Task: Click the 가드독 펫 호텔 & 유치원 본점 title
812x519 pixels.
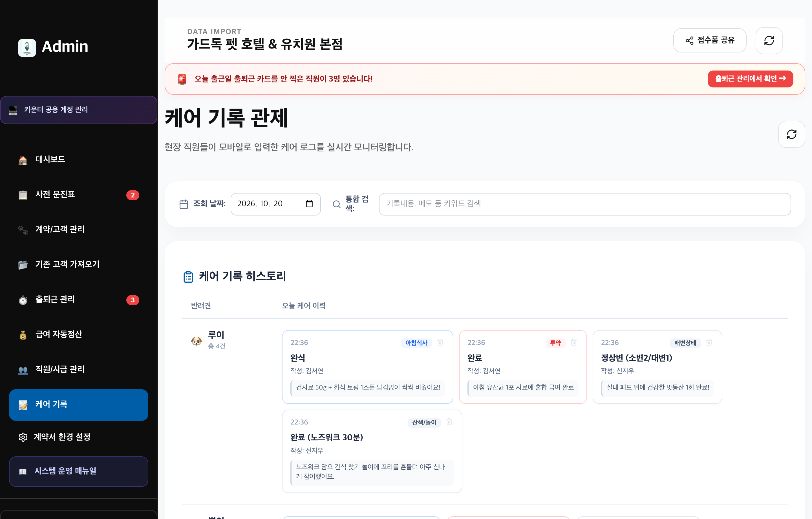Action: pyautogui.click(x=265, y=44)
